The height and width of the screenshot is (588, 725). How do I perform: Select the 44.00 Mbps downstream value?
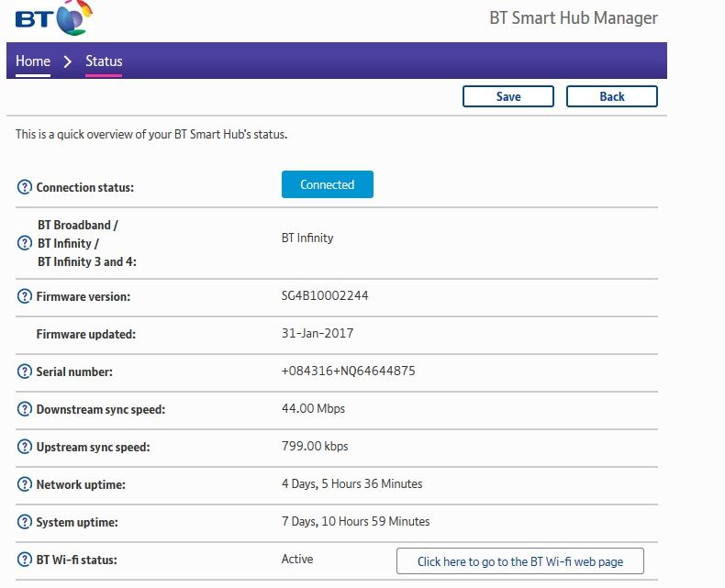(313, 408)
